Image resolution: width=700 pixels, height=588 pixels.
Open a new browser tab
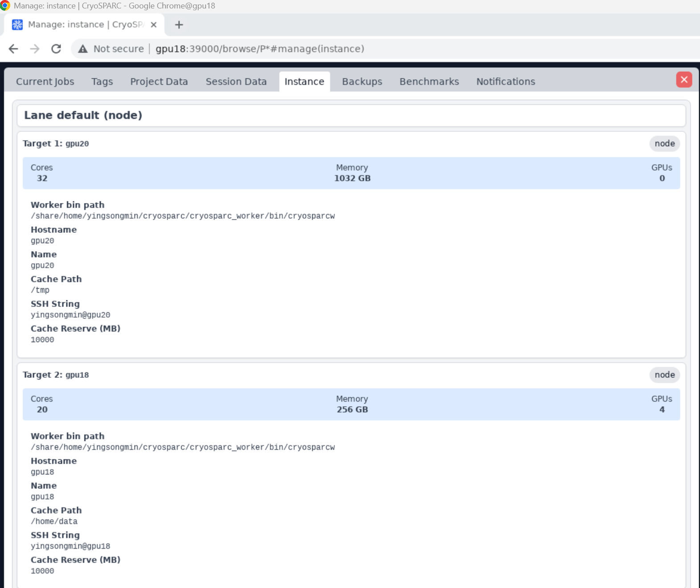point(179,24)
